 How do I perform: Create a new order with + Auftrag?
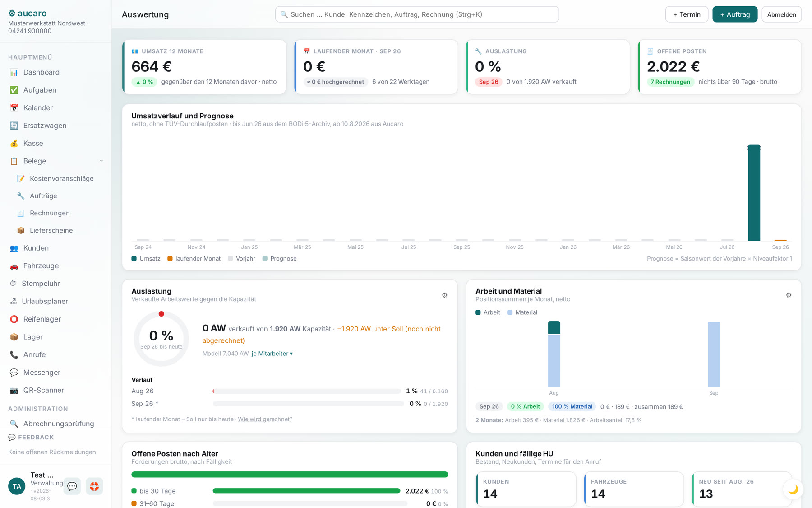(x=735, y=14)
